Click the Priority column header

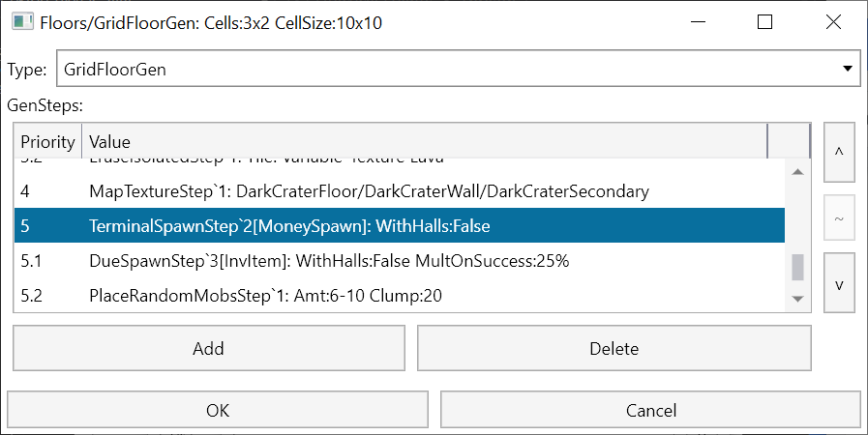(x=48, y=141)
